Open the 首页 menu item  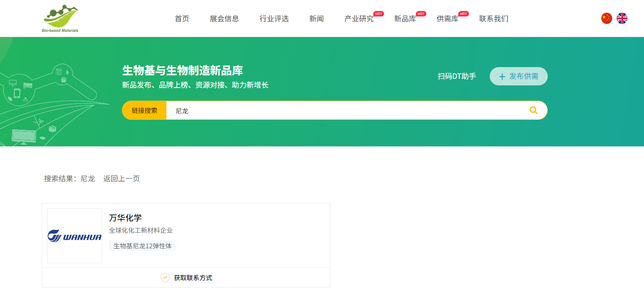[182, 19]
